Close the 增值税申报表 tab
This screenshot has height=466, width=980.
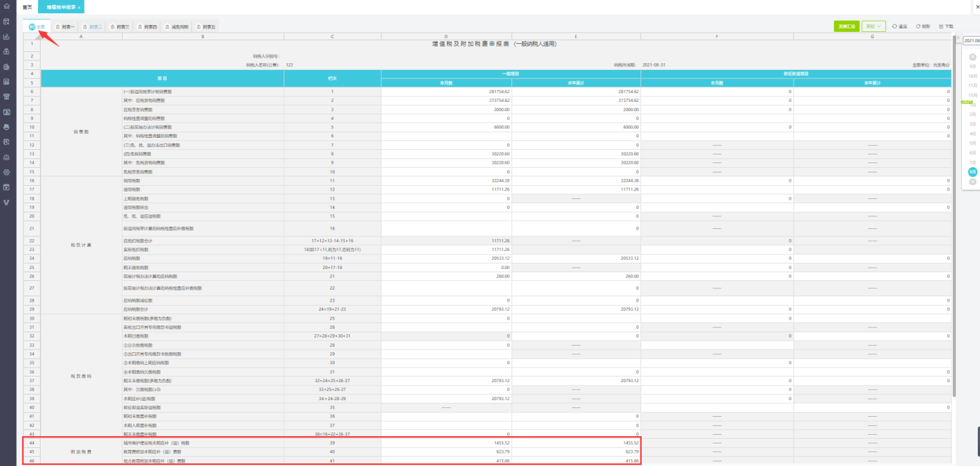(x=79, y=7)
